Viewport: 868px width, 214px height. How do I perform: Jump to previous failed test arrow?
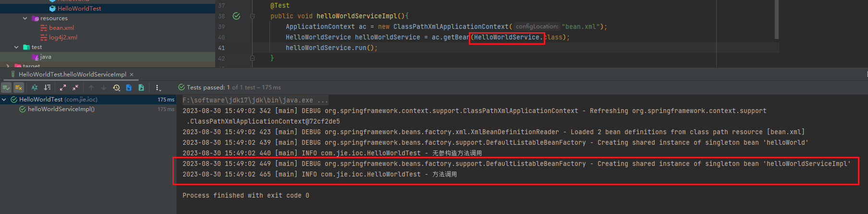(91, 88)
